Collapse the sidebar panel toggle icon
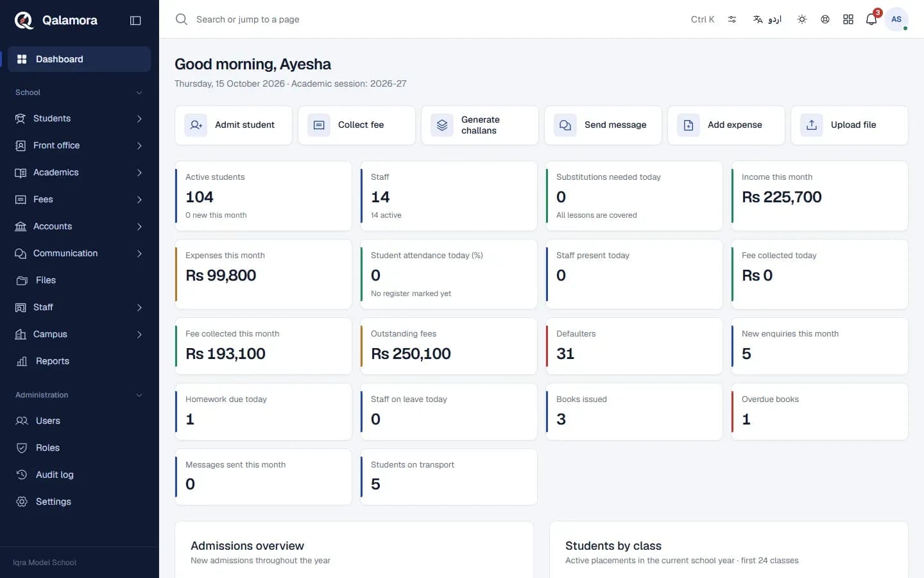 click(x=135, y=21)
